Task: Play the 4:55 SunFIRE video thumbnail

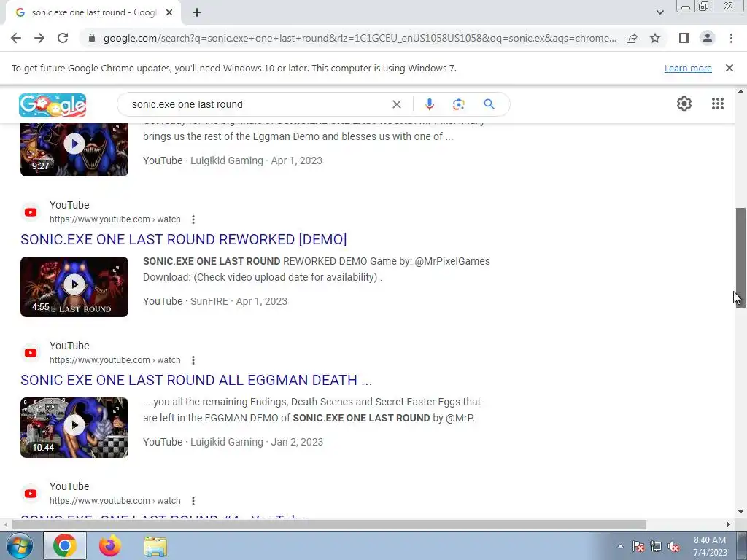Action: pos(74,287)
